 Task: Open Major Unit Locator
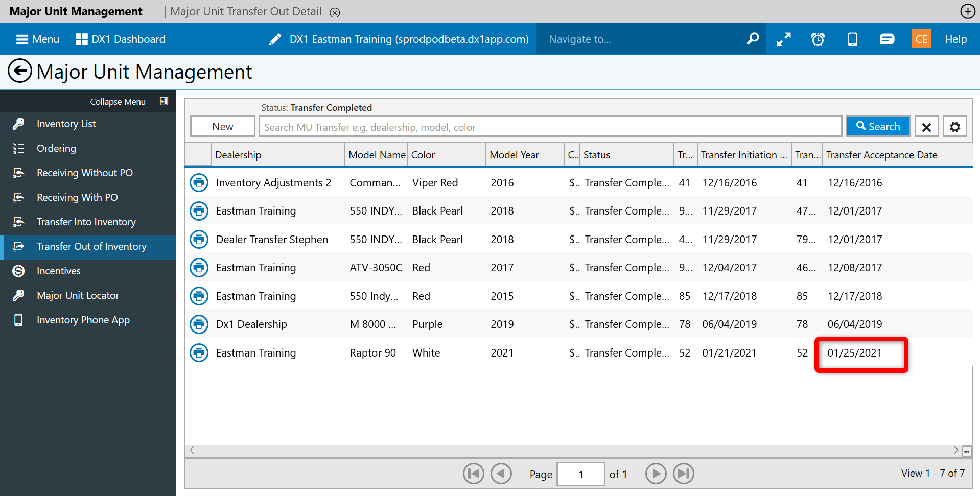[x=88, y=295]
